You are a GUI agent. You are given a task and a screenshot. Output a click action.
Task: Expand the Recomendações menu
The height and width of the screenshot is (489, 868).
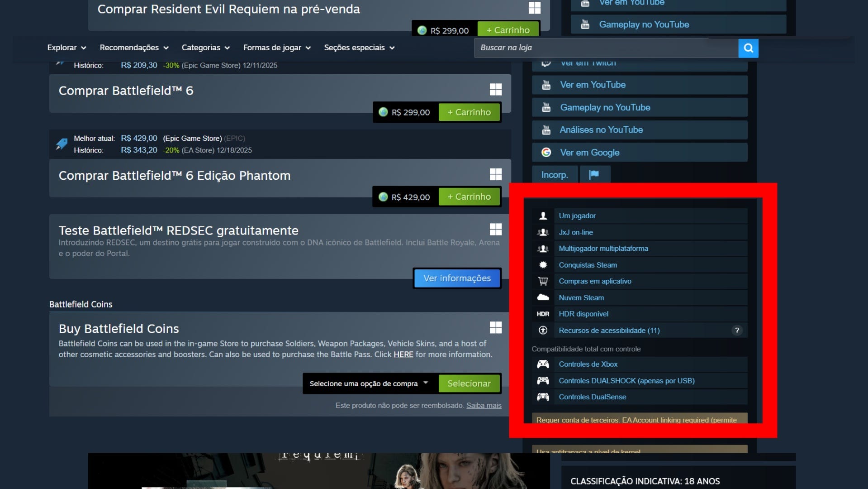click(x=134, y=48)
